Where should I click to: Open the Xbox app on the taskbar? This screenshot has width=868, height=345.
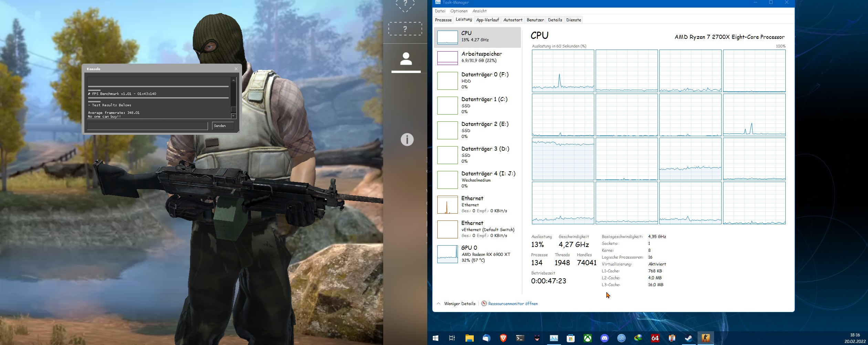pos(587,338)
